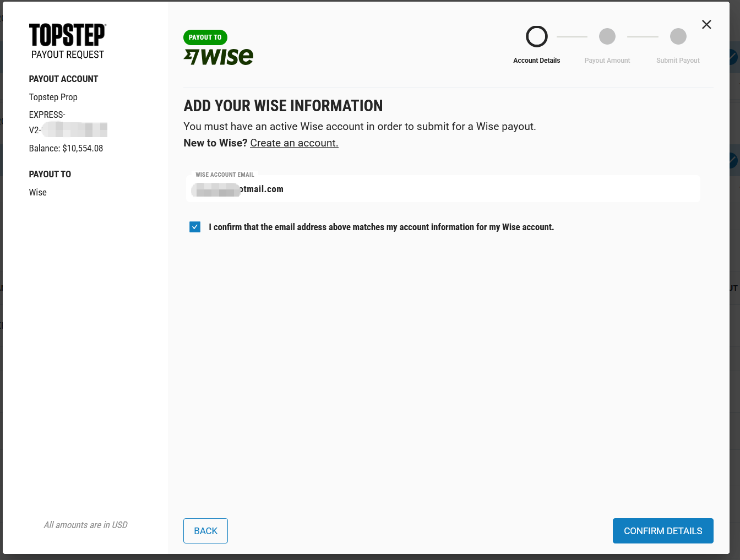The width and height of the screenshot is (740, 560).
Task: Close the payout request dialog
Action: pos(706,24)
